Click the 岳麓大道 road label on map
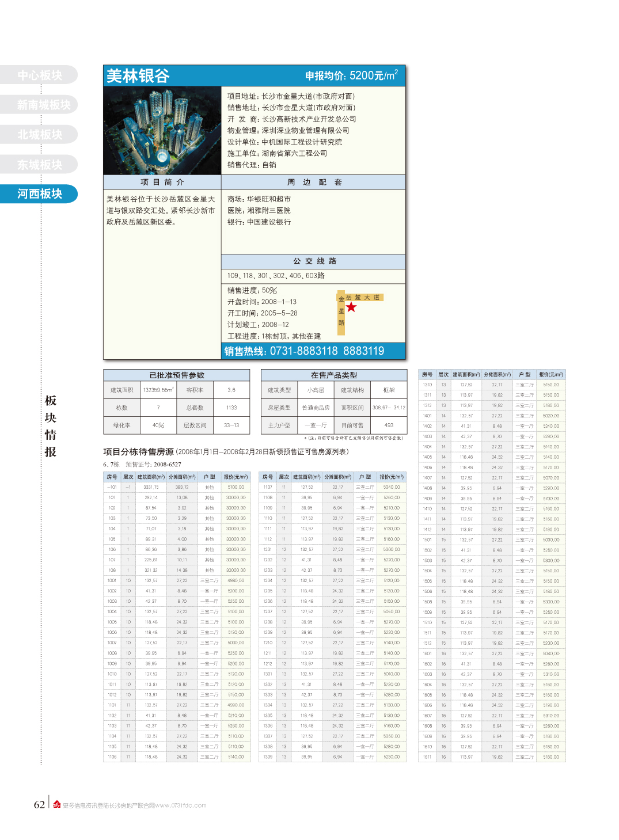 pyautogui.click(x=363, y=298)
